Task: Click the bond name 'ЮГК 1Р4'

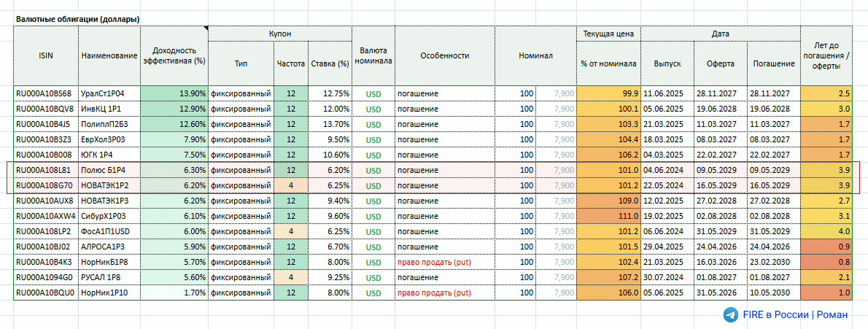Action: tap(109, 155)
